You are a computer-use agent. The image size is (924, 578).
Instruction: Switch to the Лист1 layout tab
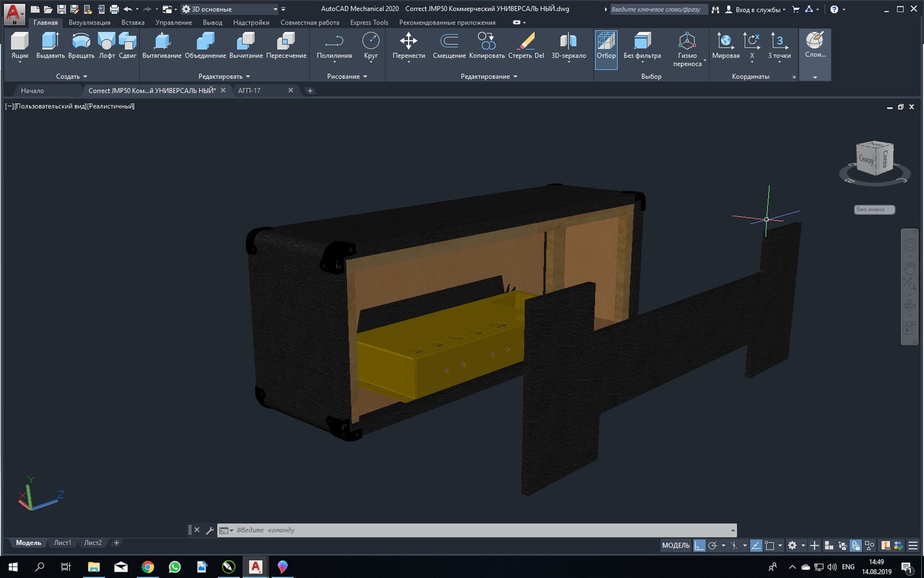63,543
